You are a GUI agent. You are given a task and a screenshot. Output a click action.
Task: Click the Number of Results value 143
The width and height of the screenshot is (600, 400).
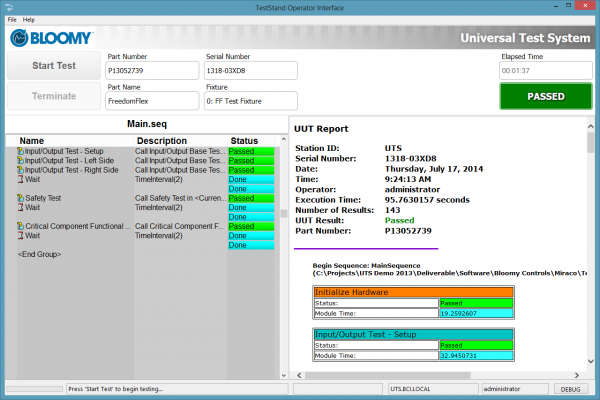coord(393,210)
